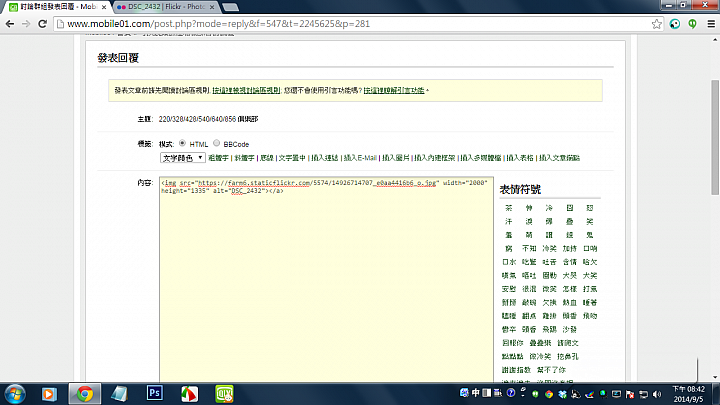
Task: Open the discussion rules link in notice
Action: (x=246, y=91)
